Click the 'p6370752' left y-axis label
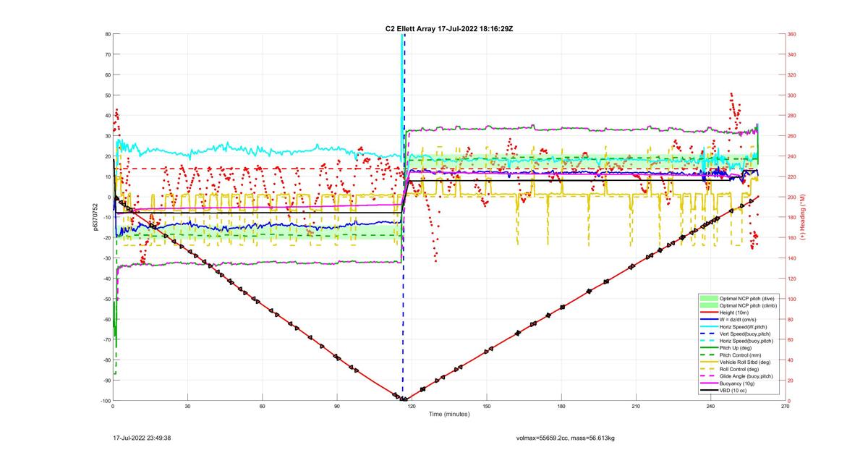 coord(95,217)
